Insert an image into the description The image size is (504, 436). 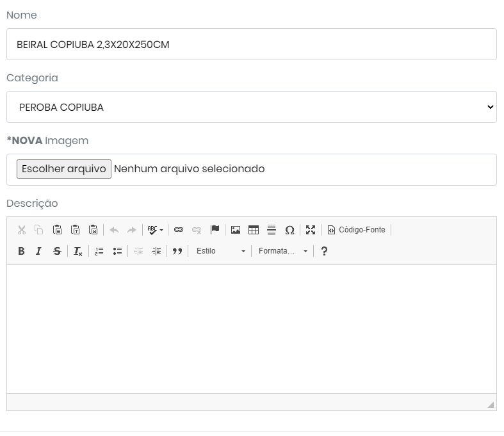[x=236, y=230]
